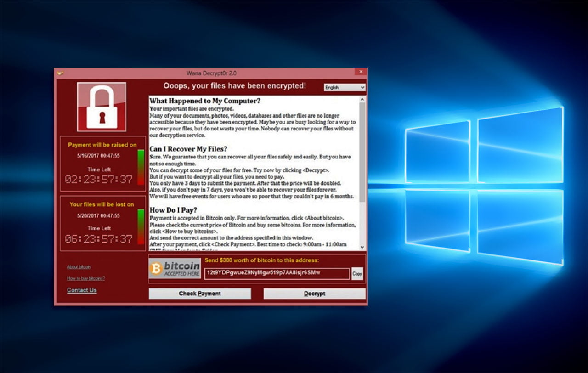Click the files-lost countdown bar graphic
This screenshot has width=588, height=373.
coord(140,225)
